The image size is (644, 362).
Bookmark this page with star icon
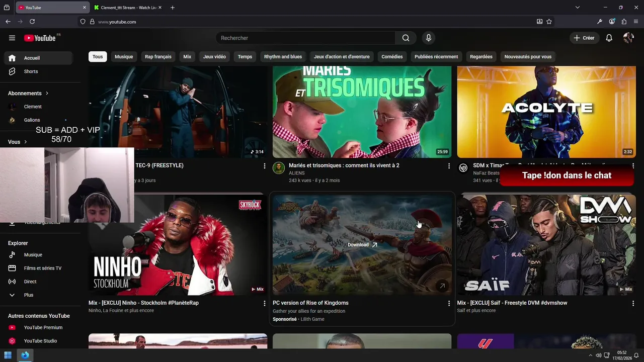pyautogui.click(x=549, y=22)
